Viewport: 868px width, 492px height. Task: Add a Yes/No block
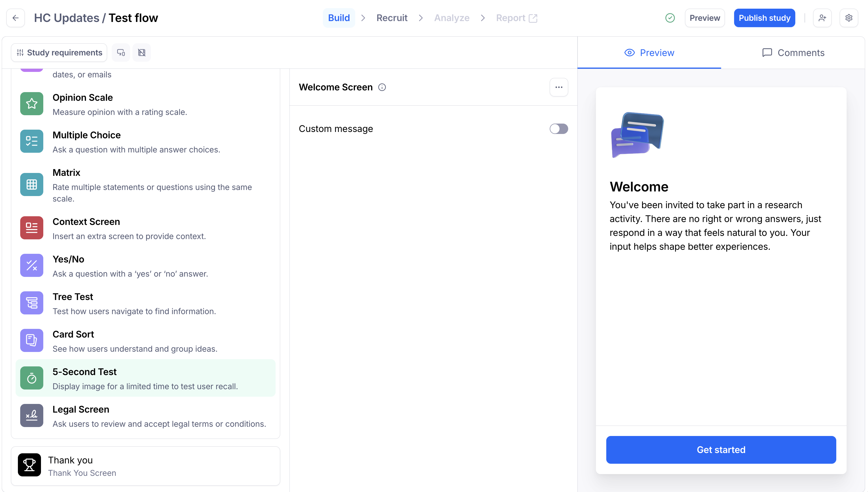tap(145, 265)
